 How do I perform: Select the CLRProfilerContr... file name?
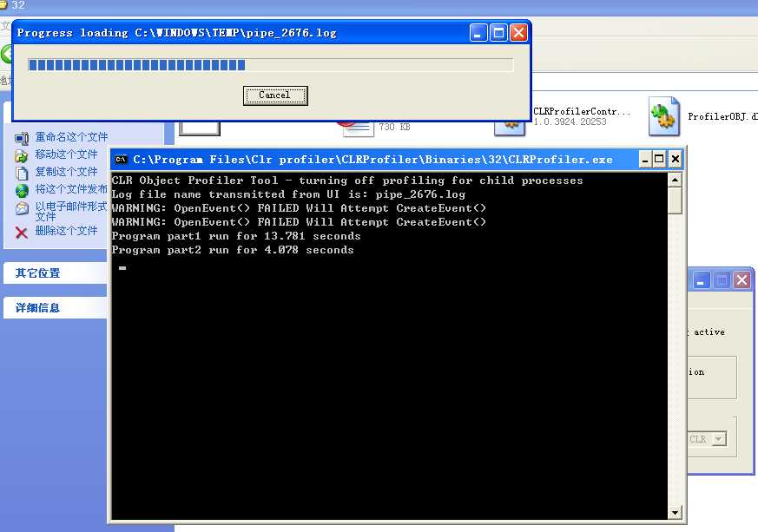pos(582,111)
